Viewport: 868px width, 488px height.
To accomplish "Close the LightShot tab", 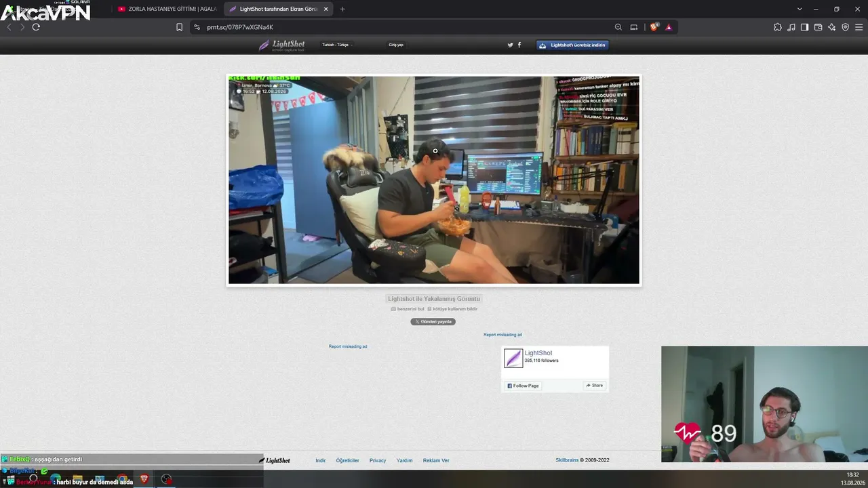I will tap(325, 9).
